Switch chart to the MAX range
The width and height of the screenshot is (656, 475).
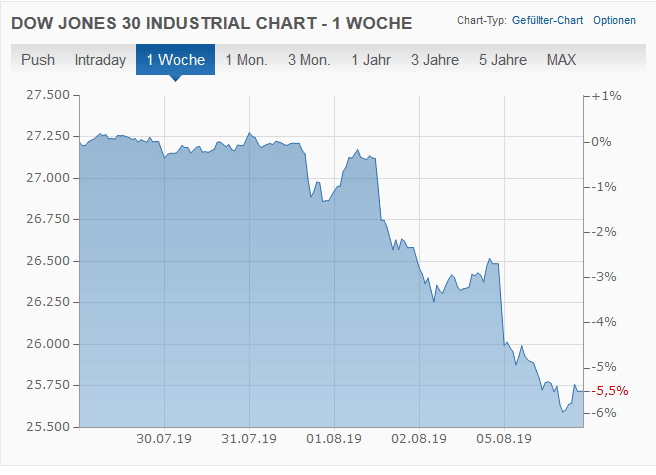tap(561, 60)
